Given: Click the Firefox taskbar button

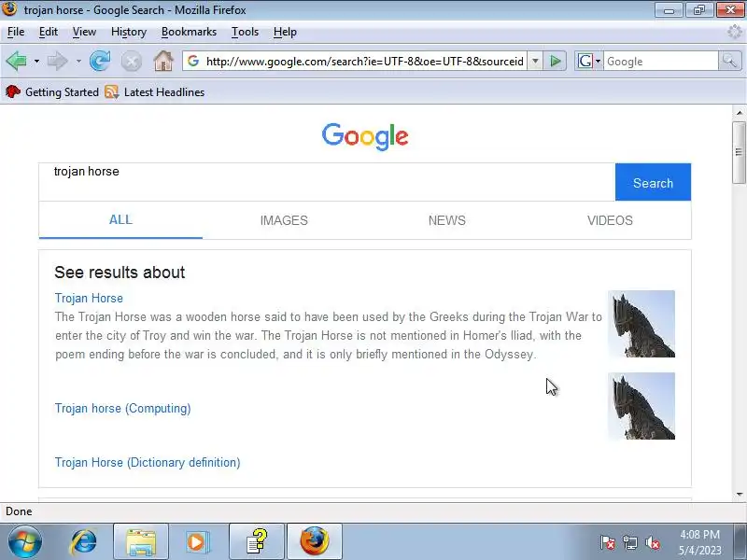Looking at the screenshot, I should (x=315, y=542).
